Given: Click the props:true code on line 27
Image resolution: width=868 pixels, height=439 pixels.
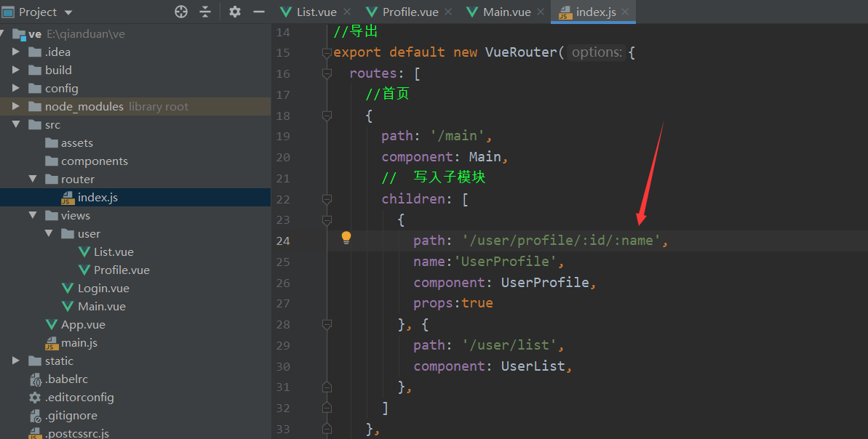Looking at the screenshot, I should 453,303.
